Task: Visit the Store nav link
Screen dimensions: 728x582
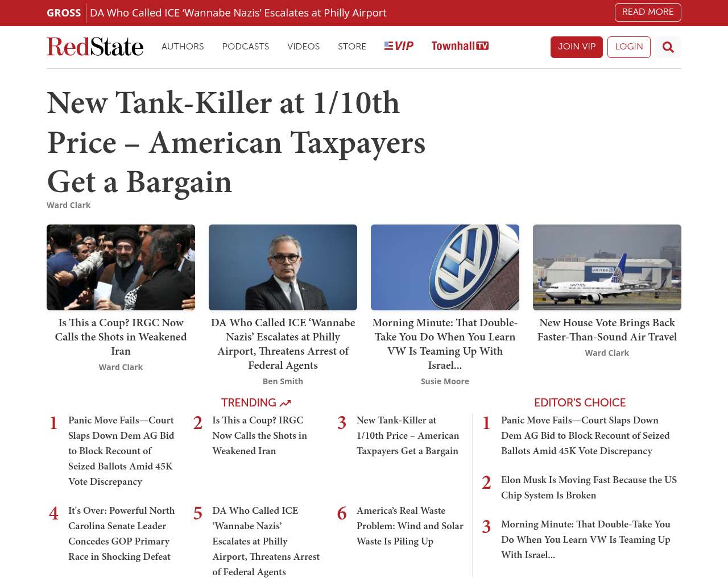Action: (x=351, y=47)
